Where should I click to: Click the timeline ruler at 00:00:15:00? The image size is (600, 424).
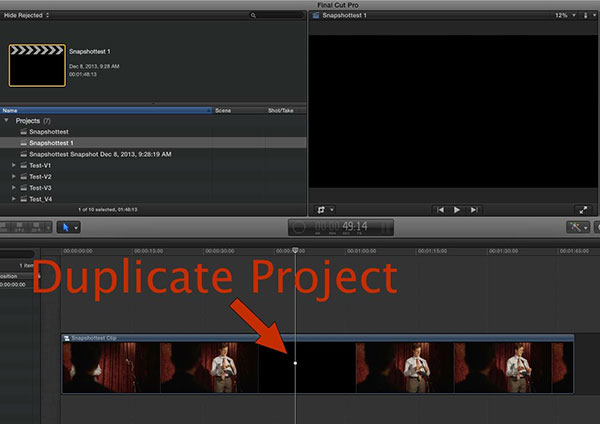coord(148,251)
